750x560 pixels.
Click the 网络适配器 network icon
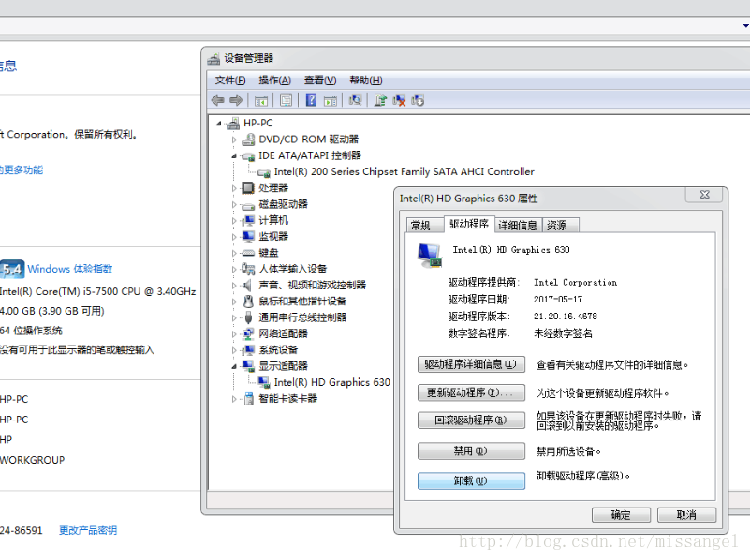[248, 333]
